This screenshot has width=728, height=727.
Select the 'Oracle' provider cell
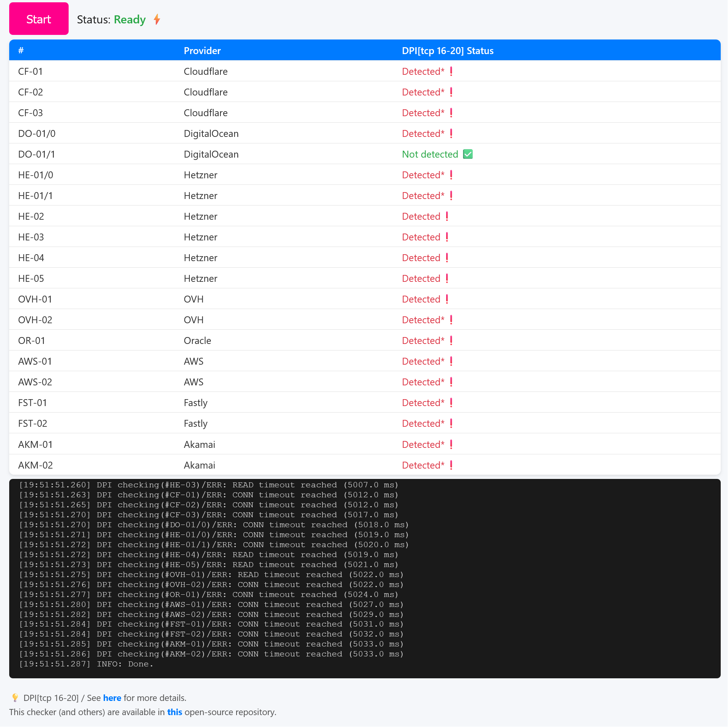(x=197, y=340)
